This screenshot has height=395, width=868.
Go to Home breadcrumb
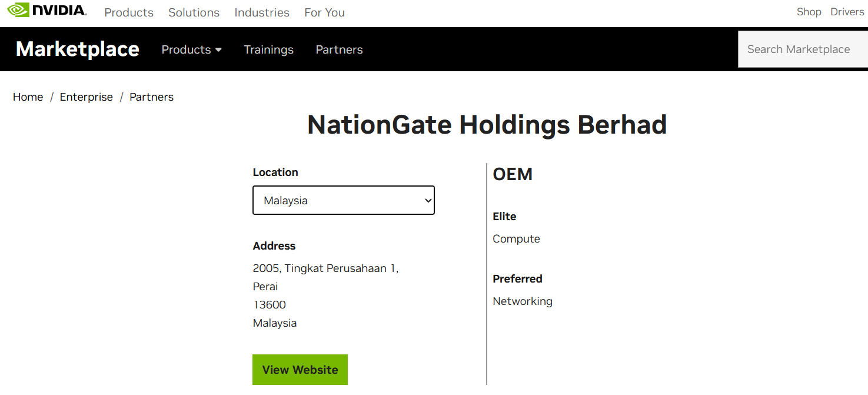coord(28,97)
